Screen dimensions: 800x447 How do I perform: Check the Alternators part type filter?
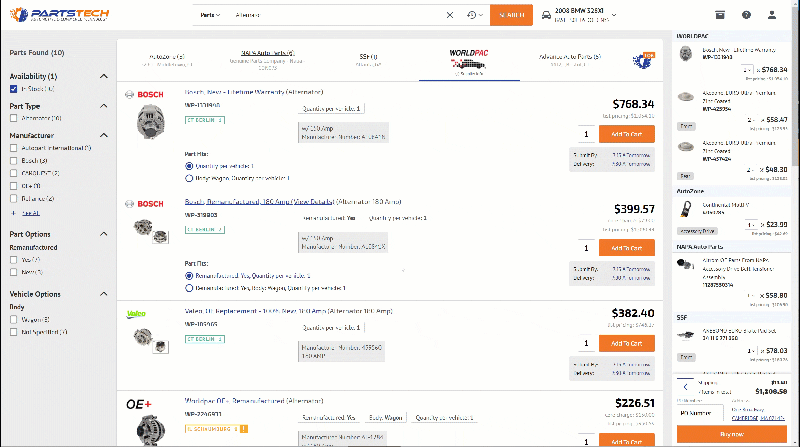(x=14, y=118)
